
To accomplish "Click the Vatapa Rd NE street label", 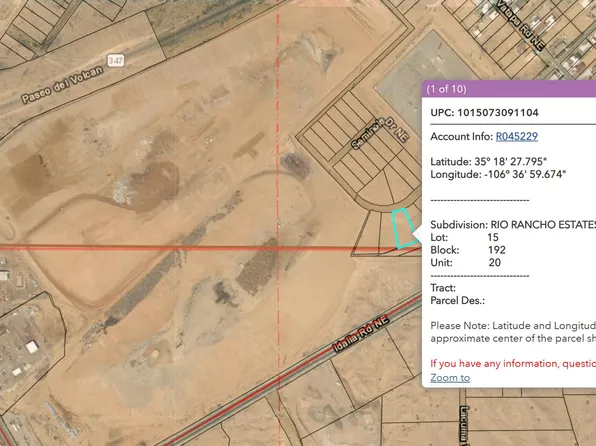I will (x=521, y=25).
